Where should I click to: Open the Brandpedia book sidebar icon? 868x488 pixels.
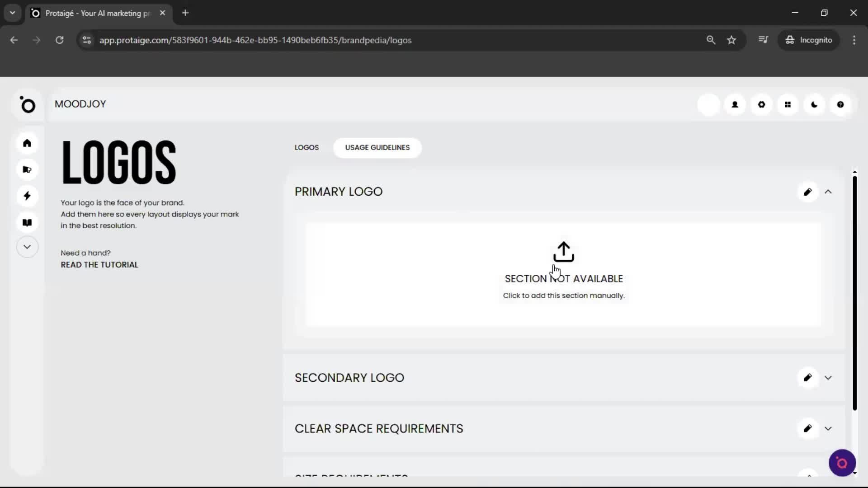27,222
